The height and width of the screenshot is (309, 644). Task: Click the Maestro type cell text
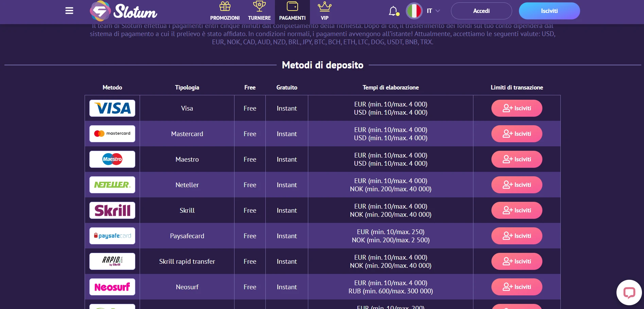point(187,159)
